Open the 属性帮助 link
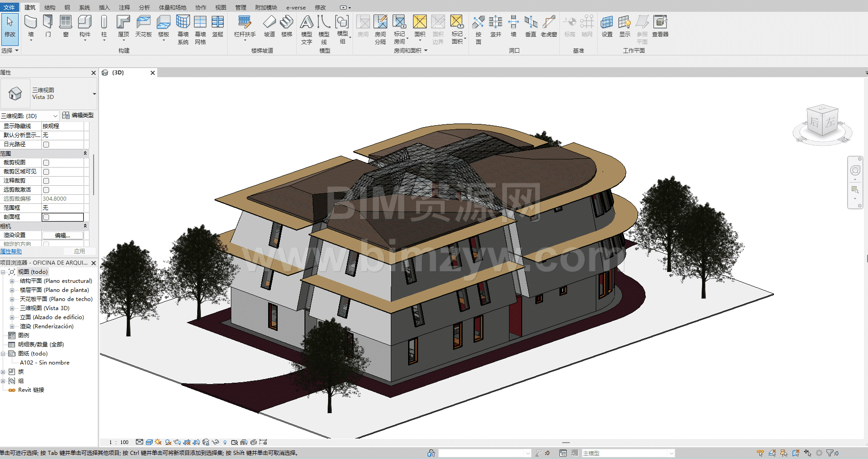Screen dimensions: 868x459 11,252
